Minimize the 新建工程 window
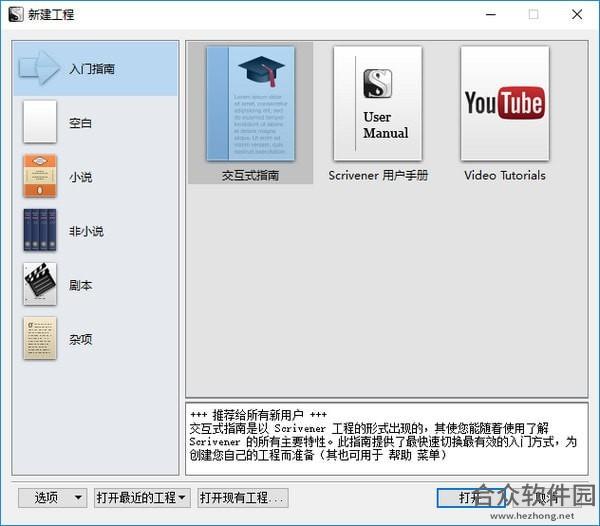600x526 pixels. [491, 15]
